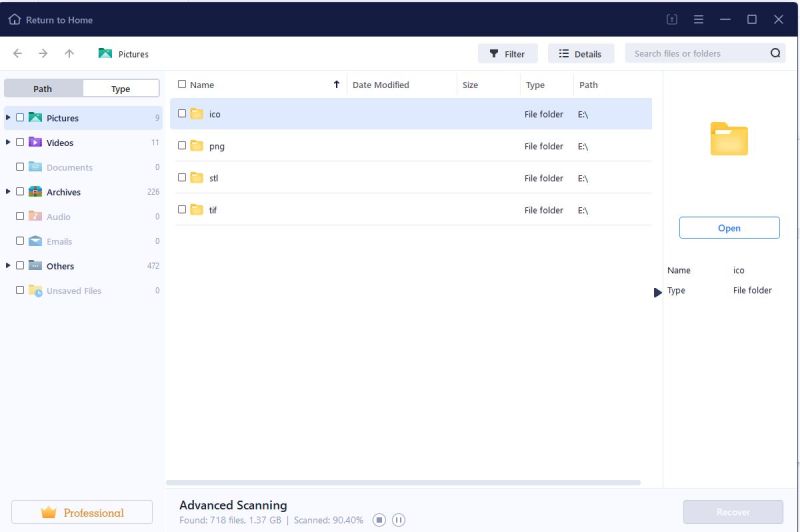800x532 pixels.
Task: Expand the Others tree node
Action: pos(9,266)
